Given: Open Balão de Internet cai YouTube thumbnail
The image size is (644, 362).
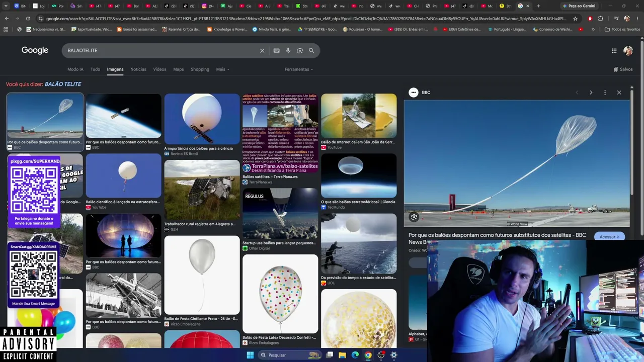Looking at the screenshot, I should tap(359, 116).
